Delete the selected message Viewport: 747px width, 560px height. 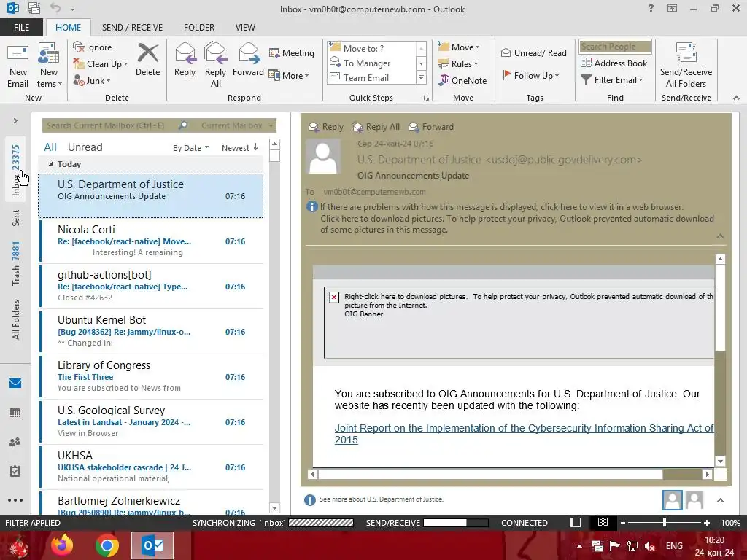[x=147, y=60]
